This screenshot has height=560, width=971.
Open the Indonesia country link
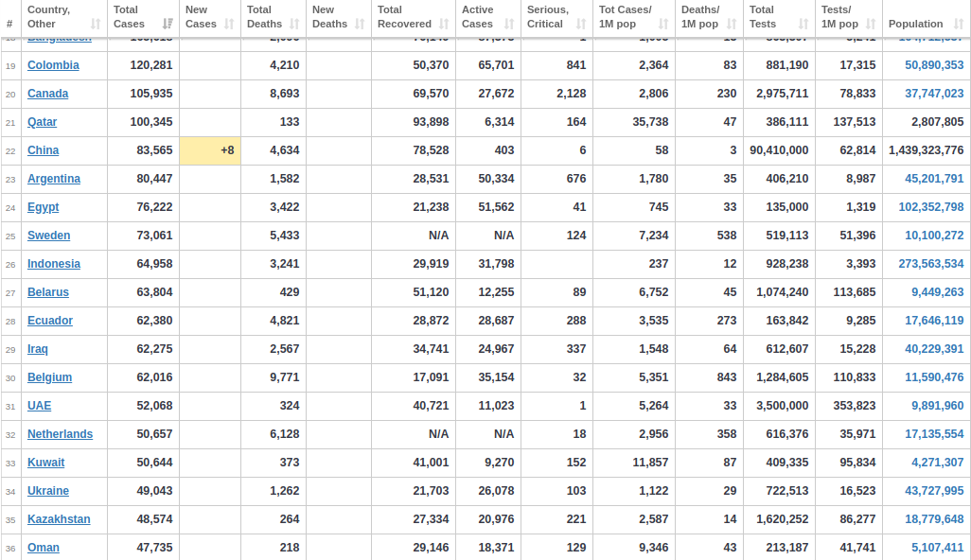[x=54, y=264]
